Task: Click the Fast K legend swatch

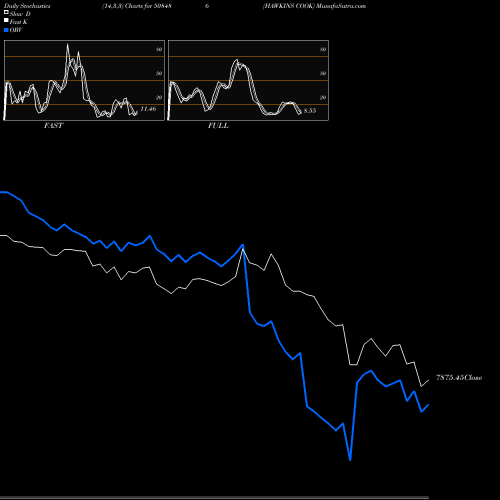Action: (x=6, y=20)
